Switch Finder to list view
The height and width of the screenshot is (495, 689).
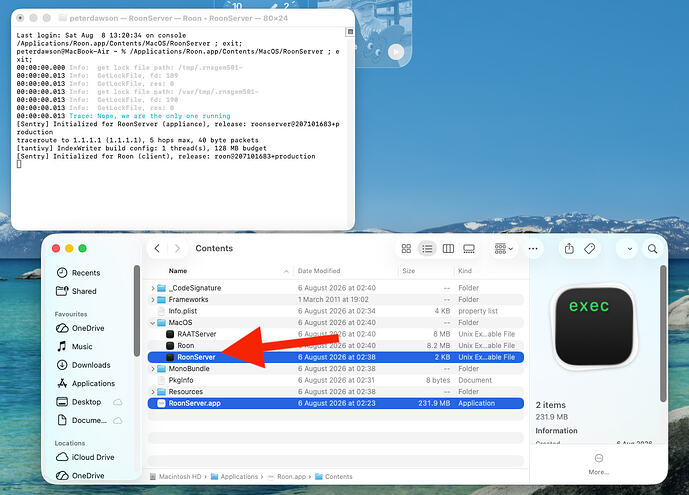coord(427,249)
